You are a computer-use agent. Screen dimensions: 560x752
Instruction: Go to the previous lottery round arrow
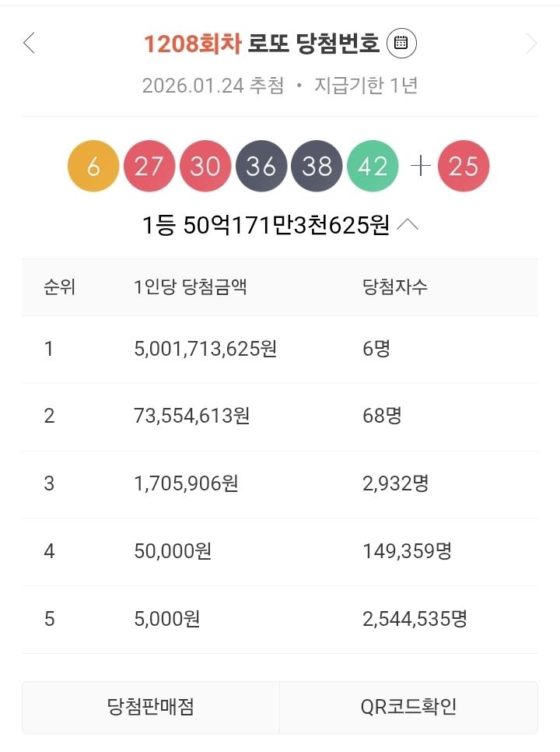tap(30, 44)
